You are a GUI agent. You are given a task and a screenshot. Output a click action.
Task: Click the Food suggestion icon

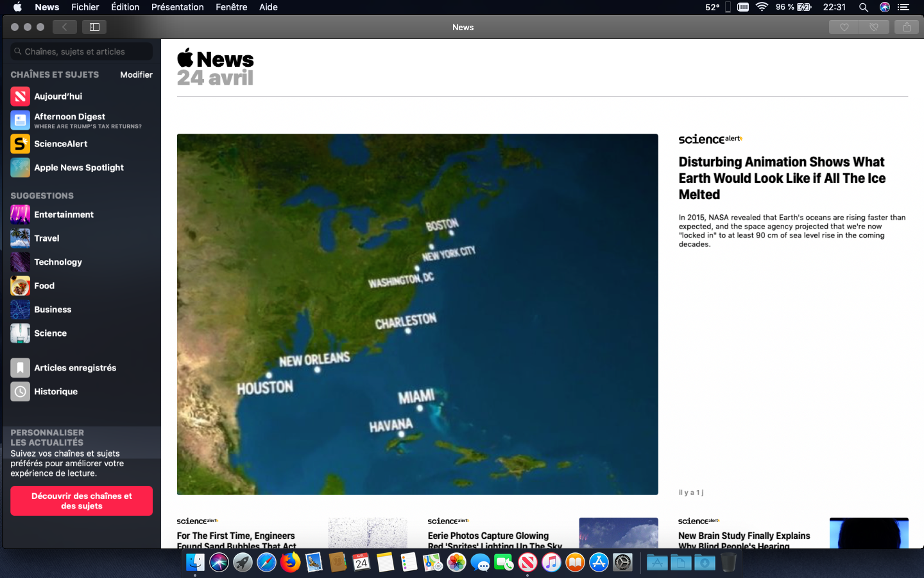pyautogui.click(x=20, y=286)
